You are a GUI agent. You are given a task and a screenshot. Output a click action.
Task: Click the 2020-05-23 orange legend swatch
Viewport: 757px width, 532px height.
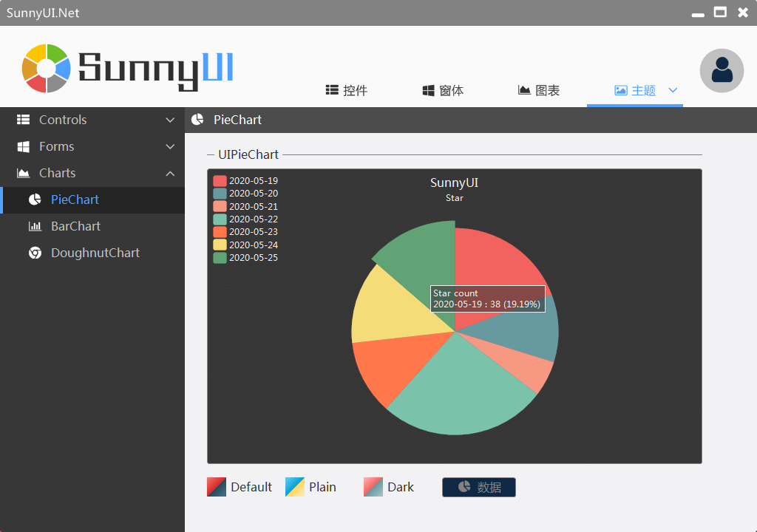click(220, 232)
